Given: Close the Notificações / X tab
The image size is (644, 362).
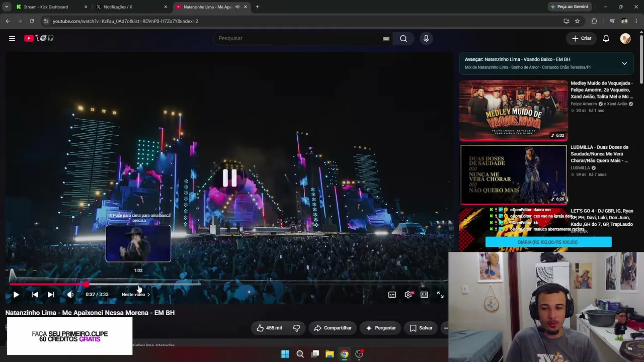Looking at the screenshot, I should pos(166,7).
